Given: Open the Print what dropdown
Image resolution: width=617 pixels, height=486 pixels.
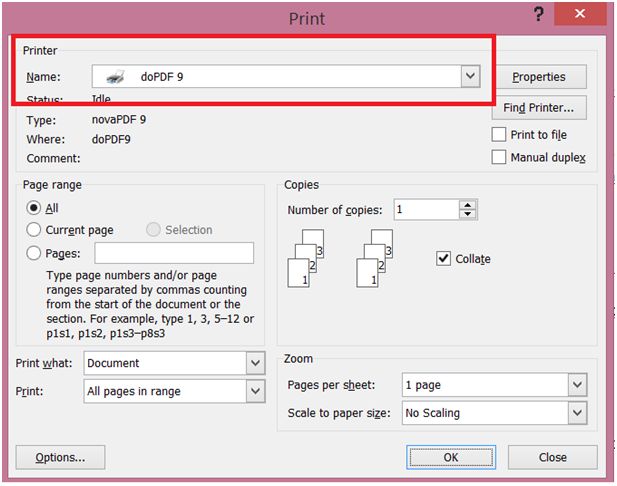Looking at the screenshot, I should pyautogui.click(x=254, y=363).
